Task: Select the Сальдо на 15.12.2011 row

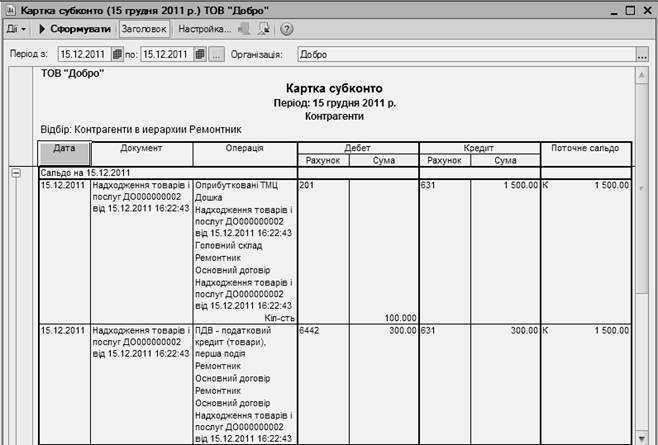Action: [x=335, y=173]
